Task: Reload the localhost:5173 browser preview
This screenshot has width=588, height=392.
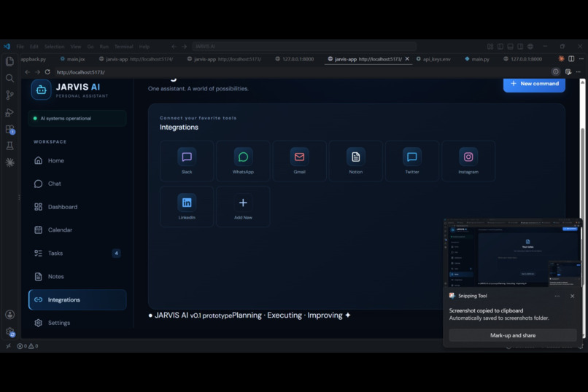Action: point(47,72)
